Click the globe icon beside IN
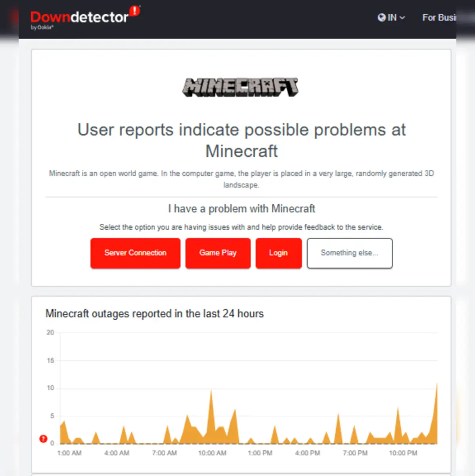This screenshot has width=475, height=476. [x=381, y=17]
